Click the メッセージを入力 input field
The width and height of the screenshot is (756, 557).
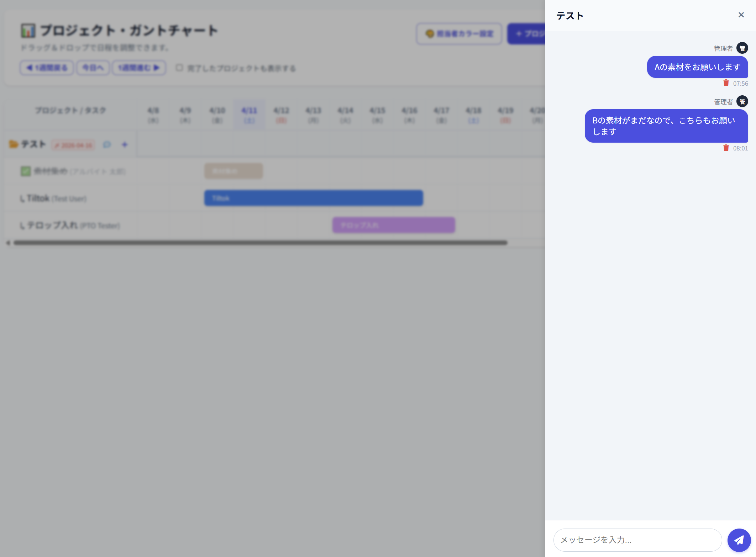pos(637,540)
